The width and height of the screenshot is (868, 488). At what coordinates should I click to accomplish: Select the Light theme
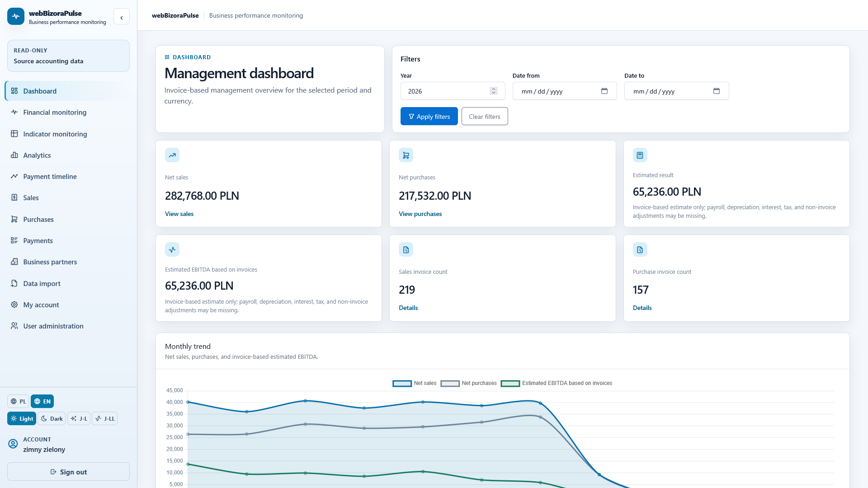[x=22, y=418]
